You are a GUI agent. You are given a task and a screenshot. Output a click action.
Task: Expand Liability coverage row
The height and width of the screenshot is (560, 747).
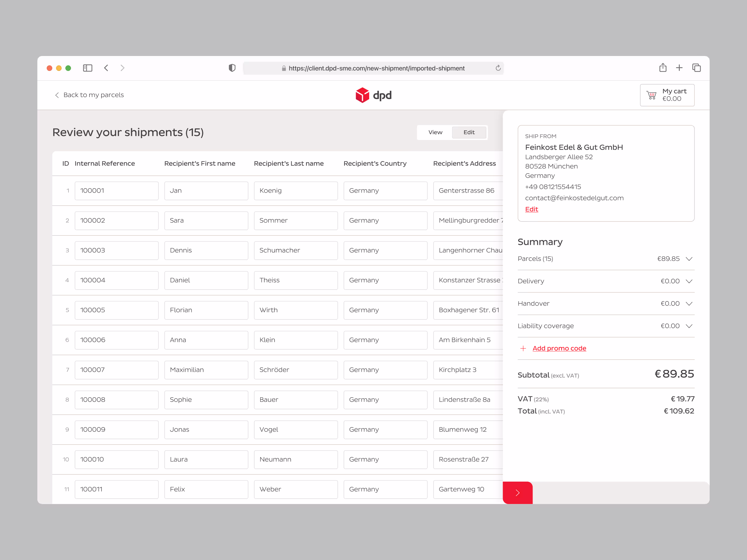(689, 326)
